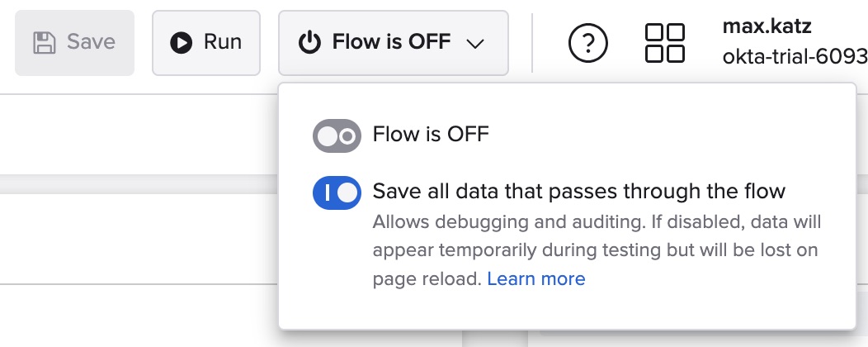Click the floppy disk icon on Save

coord(45,43)
